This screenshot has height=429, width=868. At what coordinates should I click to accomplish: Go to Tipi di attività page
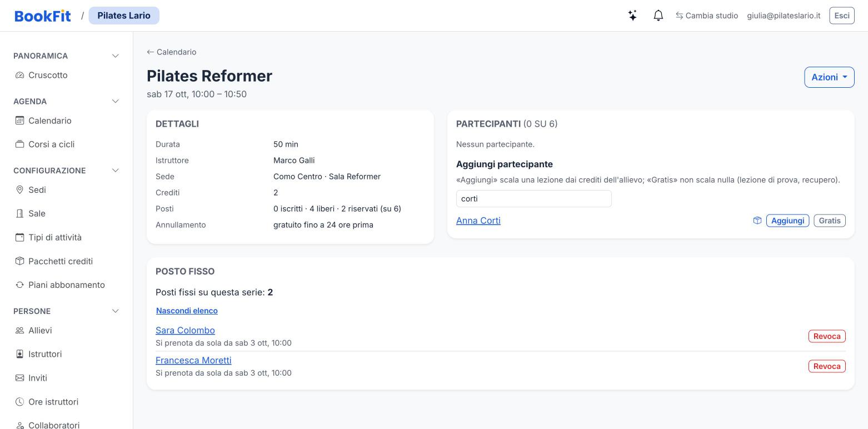tap(55, 237)
